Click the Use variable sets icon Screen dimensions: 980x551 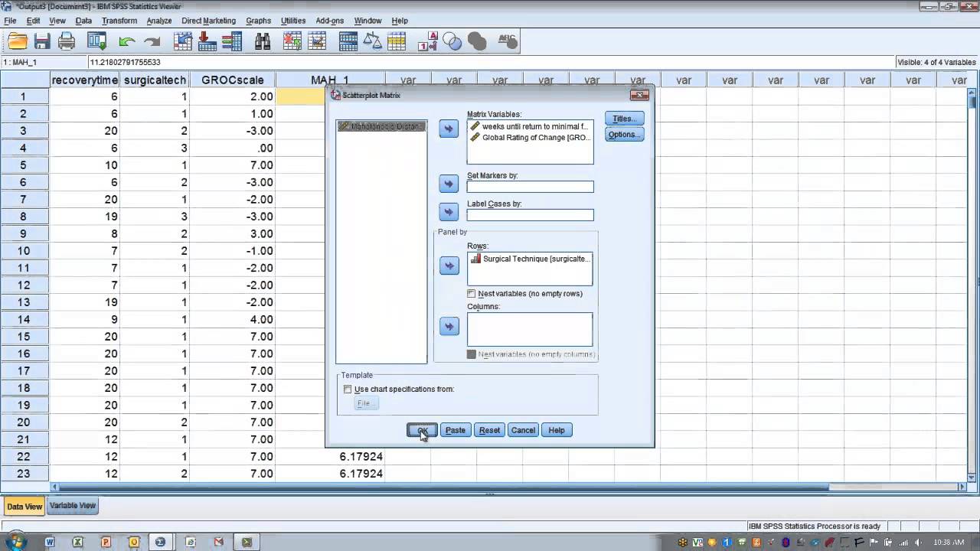(x=452, y=41)
